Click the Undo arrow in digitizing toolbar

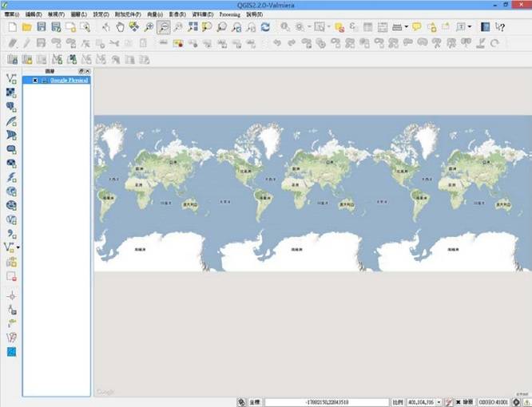click(277, 43)
